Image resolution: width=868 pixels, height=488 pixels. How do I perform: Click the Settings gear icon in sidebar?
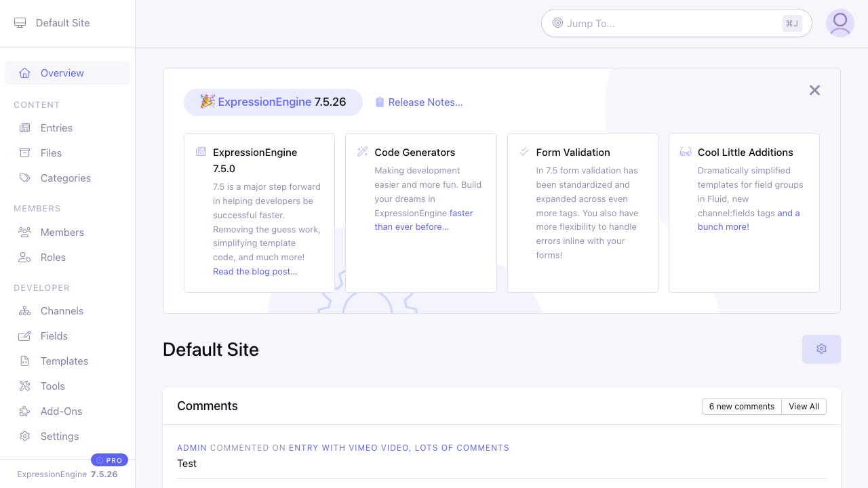(24, 436)
